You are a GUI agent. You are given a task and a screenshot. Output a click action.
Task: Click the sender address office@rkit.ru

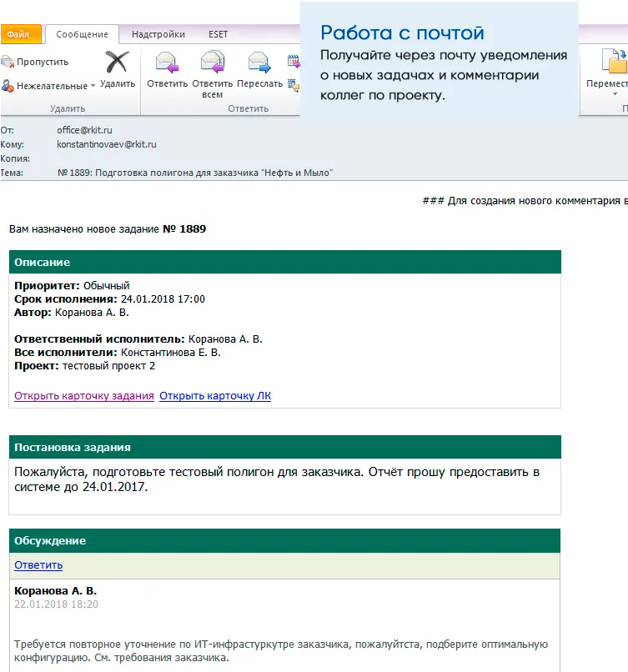point(84,130)
